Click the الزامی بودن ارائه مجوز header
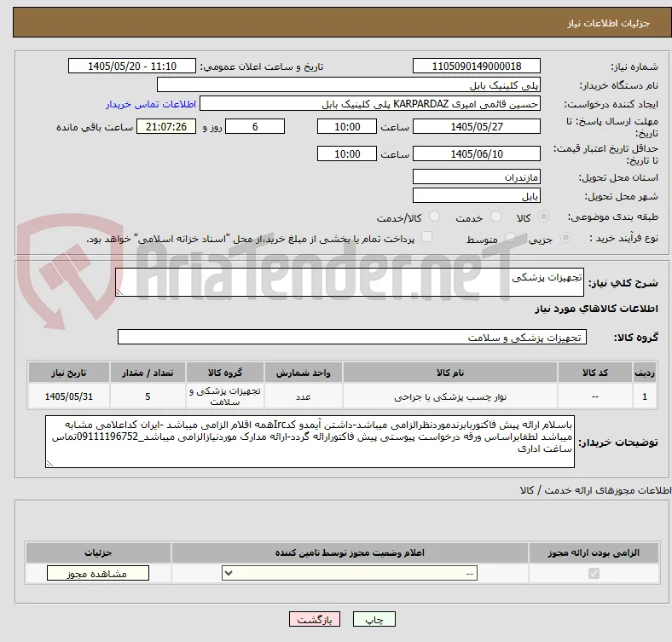 [594, 552]
